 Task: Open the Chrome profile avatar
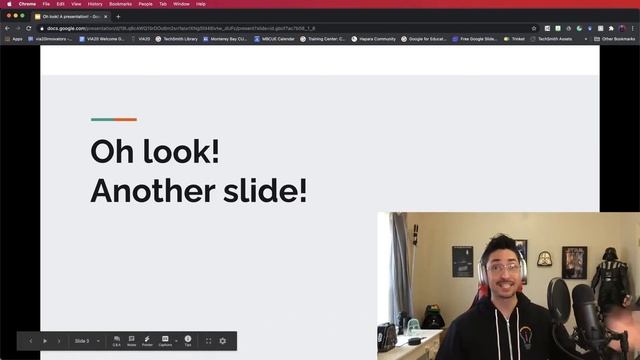622,29
